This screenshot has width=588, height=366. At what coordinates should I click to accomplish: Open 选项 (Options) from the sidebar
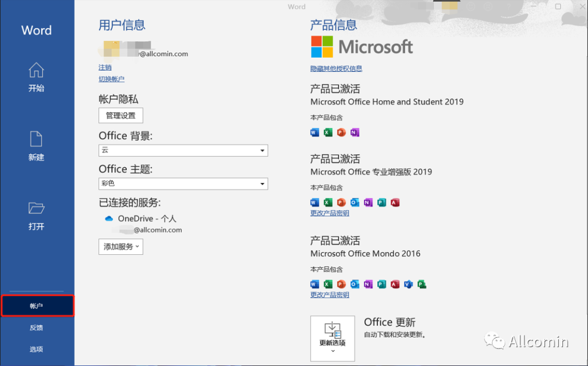(36, 349)
